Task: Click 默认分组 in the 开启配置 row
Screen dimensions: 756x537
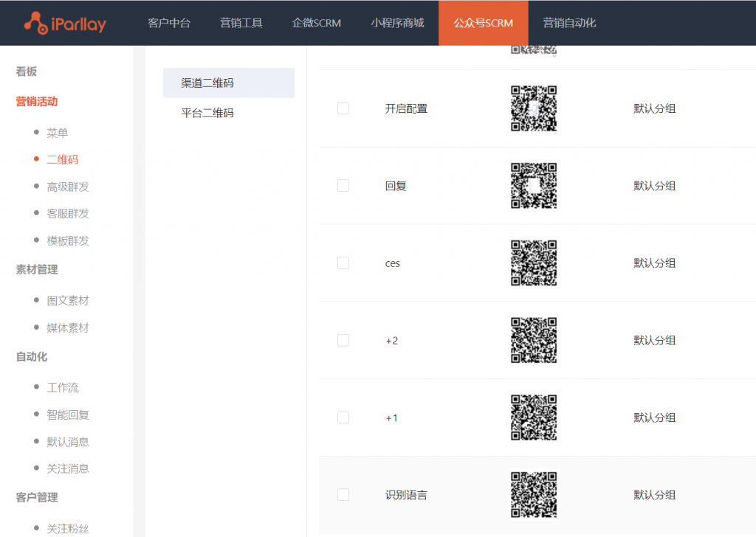Action: (654, 109)
